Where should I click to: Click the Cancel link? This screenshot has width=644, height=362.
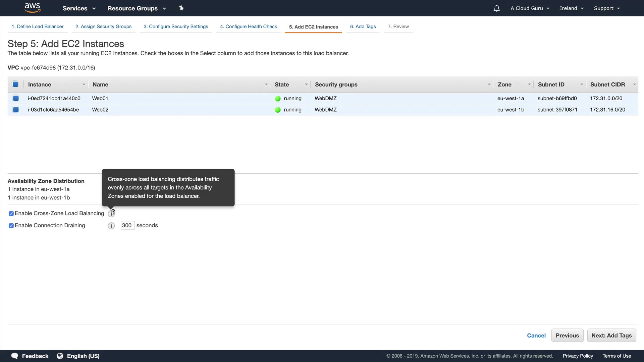(536, 336)
